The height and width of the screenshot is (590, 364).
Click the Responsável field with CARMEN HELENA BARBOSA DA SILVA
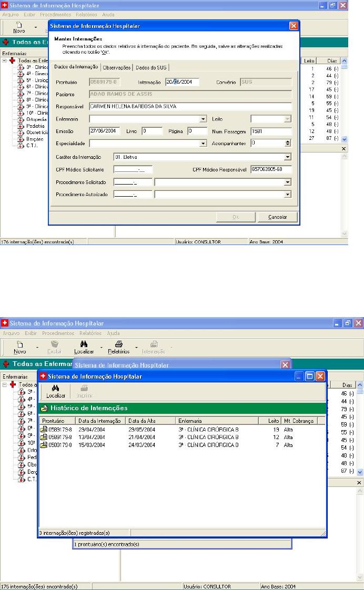190,107
